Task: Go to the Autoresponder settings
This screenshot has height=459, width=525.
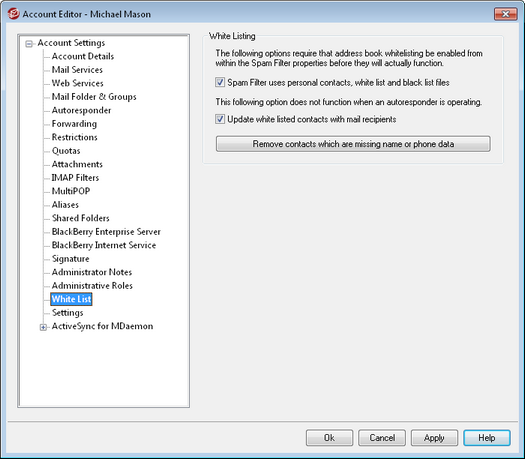Action: 81,110
